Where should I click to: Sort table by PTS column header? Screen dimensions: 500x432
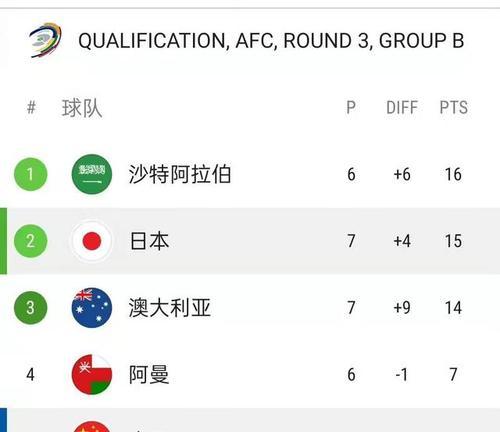coord(453,108)
